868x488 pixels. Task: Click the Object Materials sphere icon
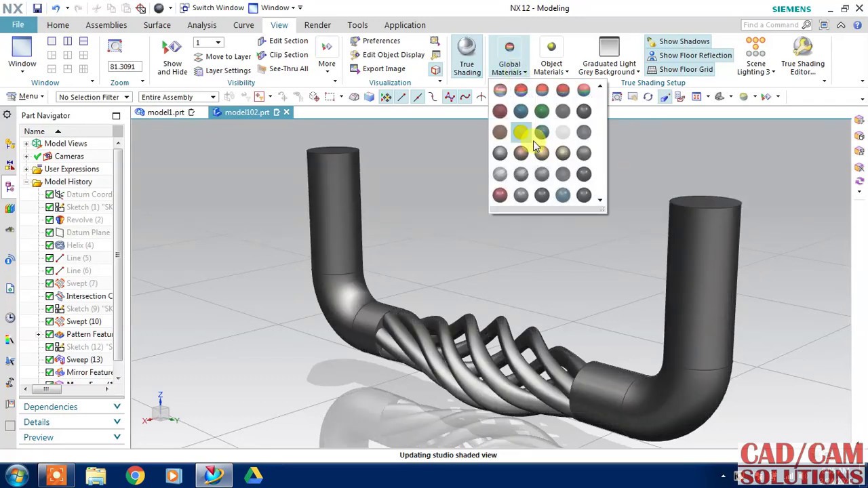[551, 47]
